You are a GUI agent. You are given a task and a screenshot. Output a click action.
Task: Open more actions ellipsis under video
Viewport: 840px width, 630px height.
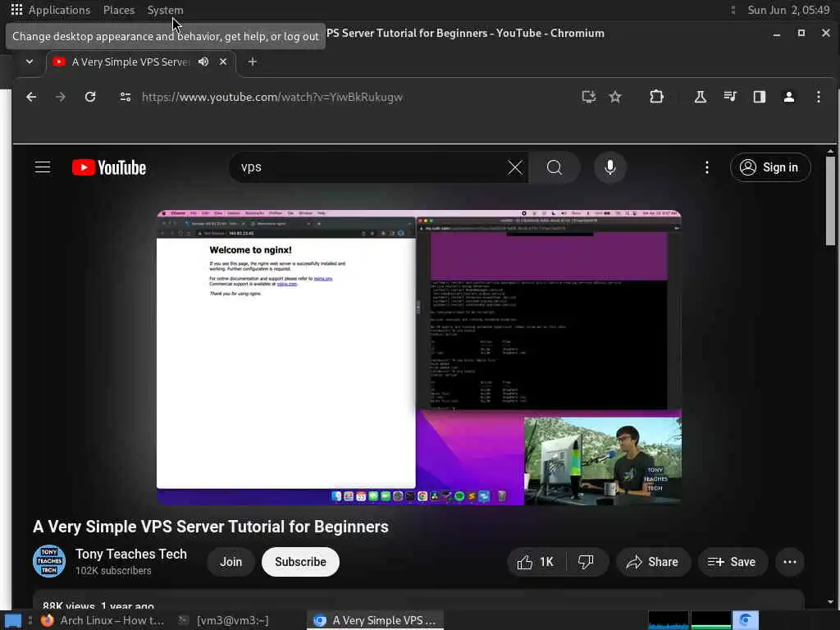[x=790, y=562]
